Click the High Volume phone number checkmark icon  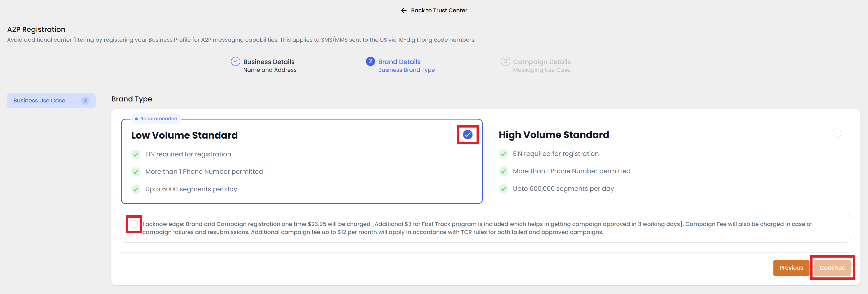tap(503, 171)
